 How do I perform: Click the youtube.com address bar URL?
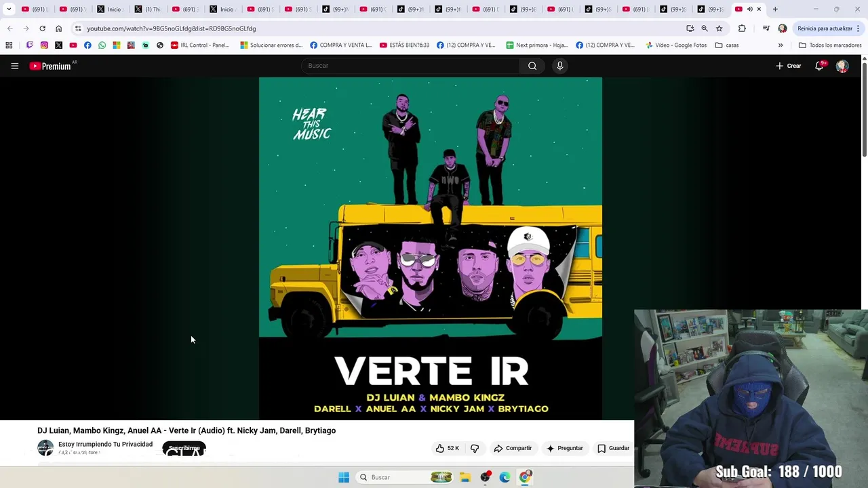(x=172, y=28)
